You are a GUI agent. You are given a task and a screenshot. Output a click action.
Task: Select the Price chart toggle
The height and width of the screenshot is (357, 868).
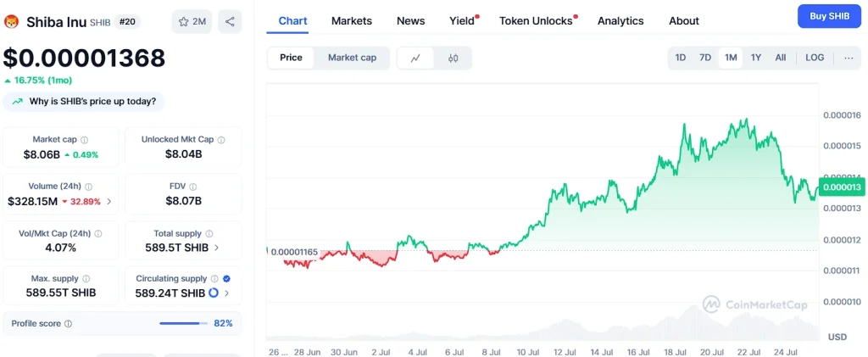pos(291,58)
